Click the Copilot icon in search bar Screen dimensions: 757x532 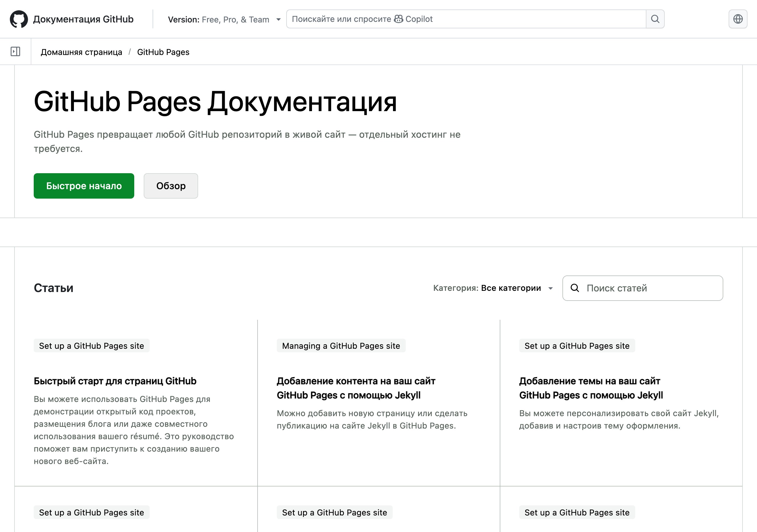pyautogui.click(x=399, y=19)
